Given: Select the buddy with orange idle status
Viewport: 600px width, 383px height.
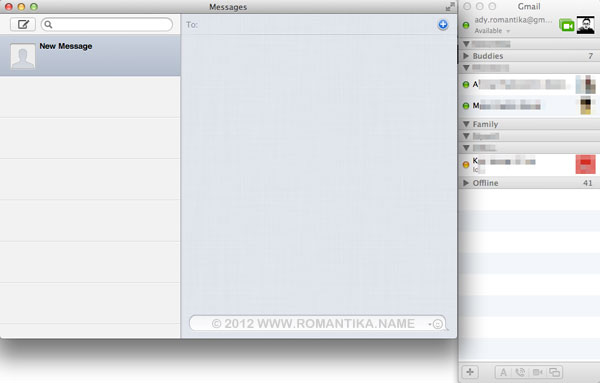Looking at the screenshot, I should 529,165.
